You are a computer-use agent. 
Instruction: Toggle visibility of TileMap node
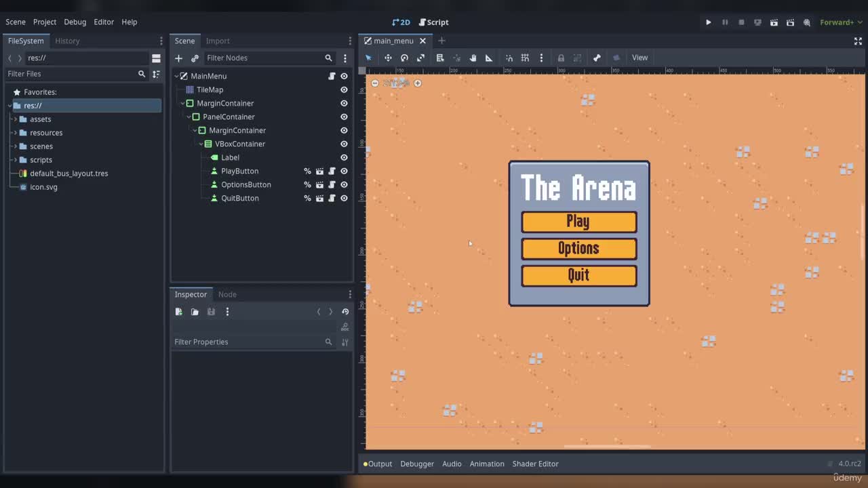344,89
